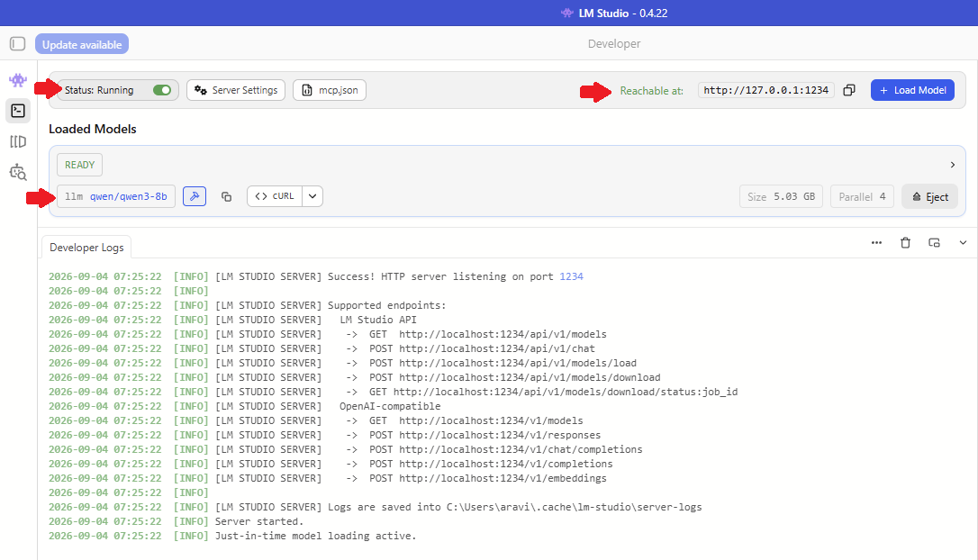Open the Developer Logs more options icon

pos(876,242)
